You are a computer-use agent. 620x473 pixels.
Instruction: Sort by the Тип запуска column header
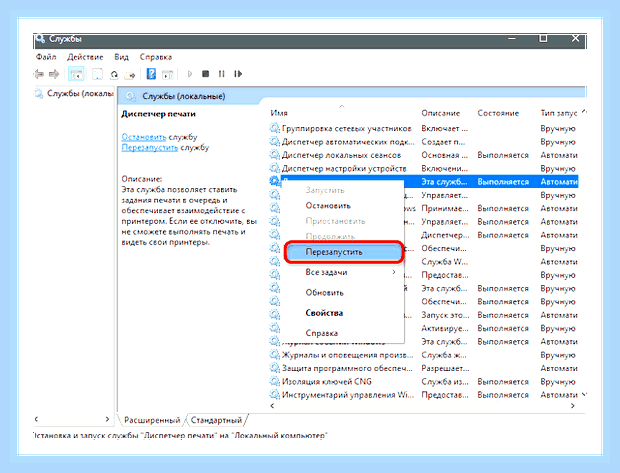[x=559, y=113]
